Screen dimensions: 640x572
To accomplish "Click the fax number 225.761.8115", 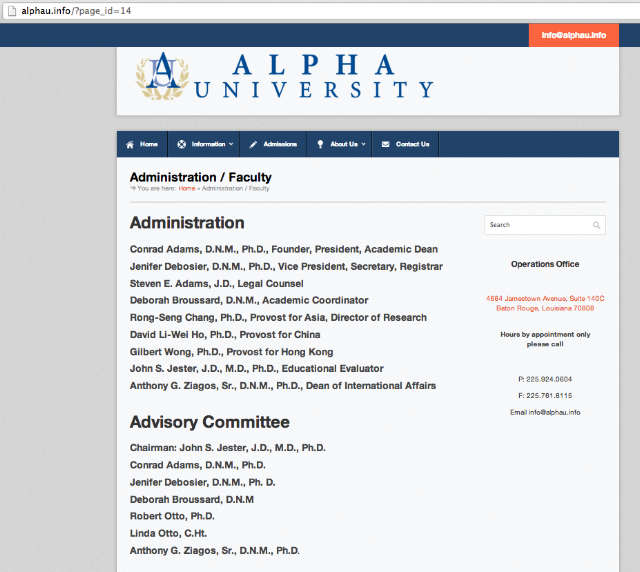I will pyautogui.click(x=545, y=395).
